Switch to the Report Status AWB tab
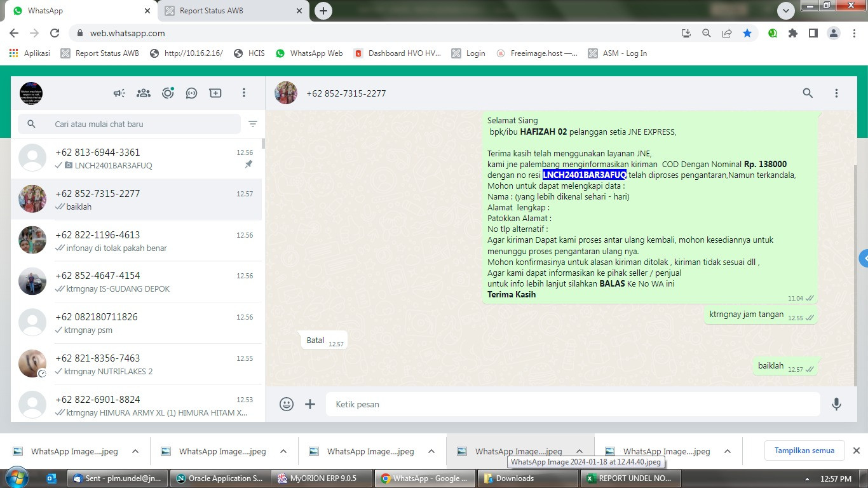 point(233,11)
